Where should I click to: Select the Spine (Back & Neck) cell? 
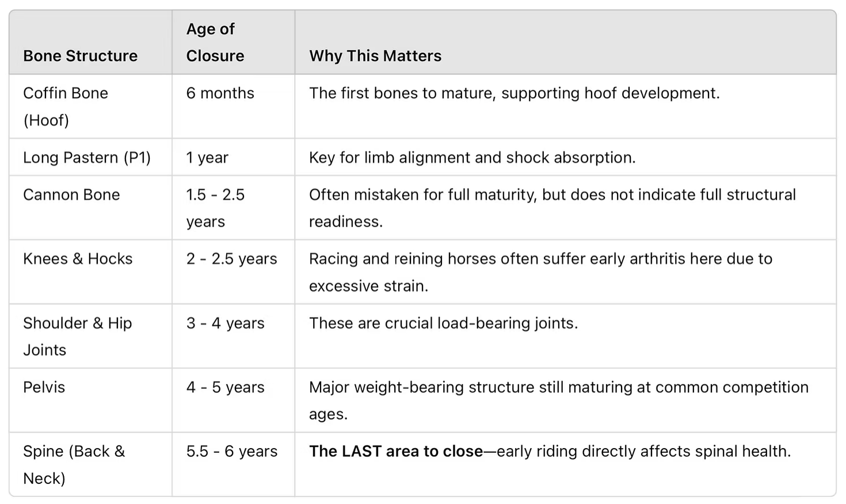[74, 464]
